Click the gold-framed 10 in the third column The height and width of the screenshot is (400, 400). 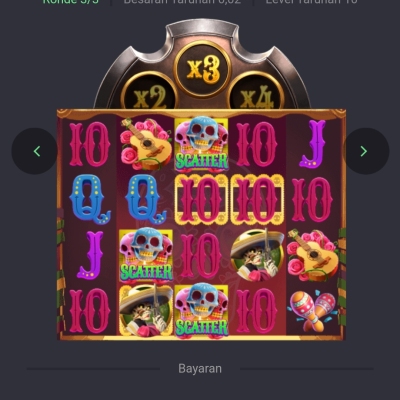[201, 199]
